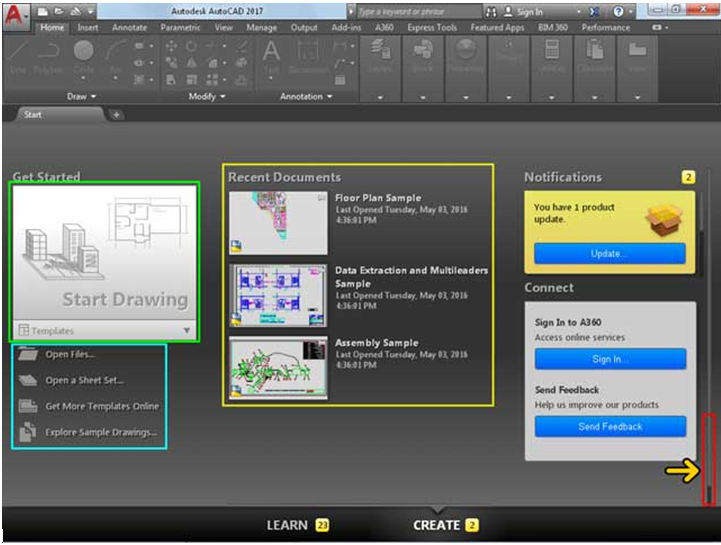The width and height of the screenshot is (721, 545).
Task: Expand the arrow below the Clipboard panel
Action: tap(594, 98)
